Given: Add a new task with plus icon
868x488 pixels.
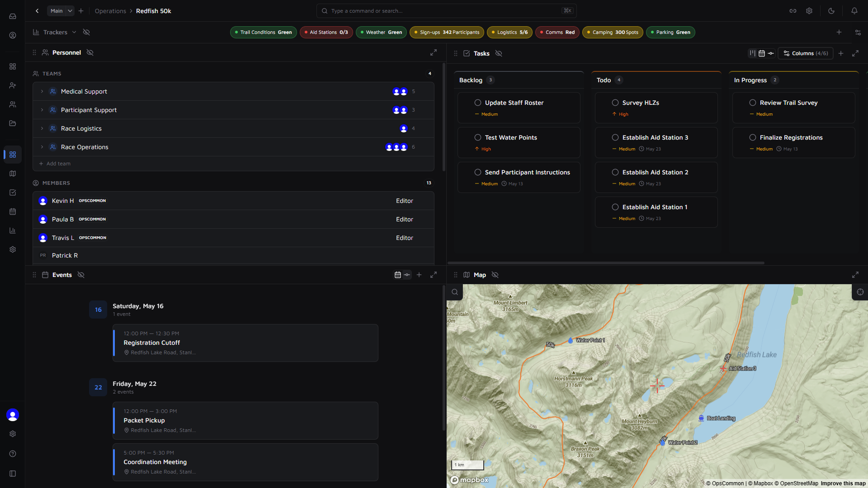Looking at the screenshot, I should 841,53.
